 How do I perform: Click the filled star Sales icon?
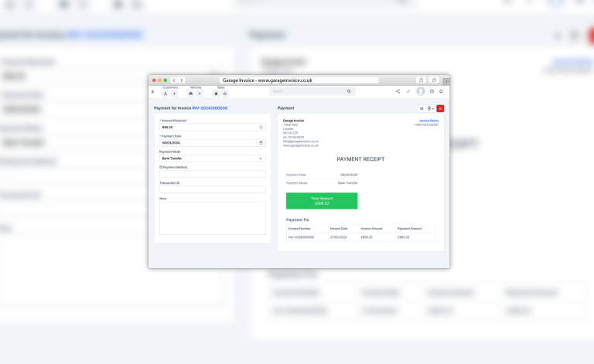(x=216, y=94)
